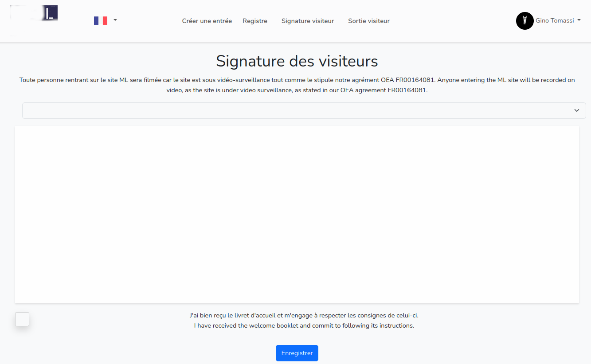Viewport: 591px width, 364px height.
Task: Click the company logo in the header
Action: (33, 13)
